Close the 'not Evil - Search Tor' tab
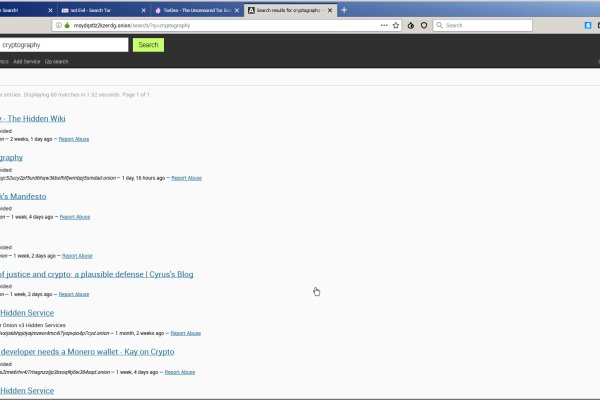The width and height of the screenshot is (600, 400). click(145, 9)
